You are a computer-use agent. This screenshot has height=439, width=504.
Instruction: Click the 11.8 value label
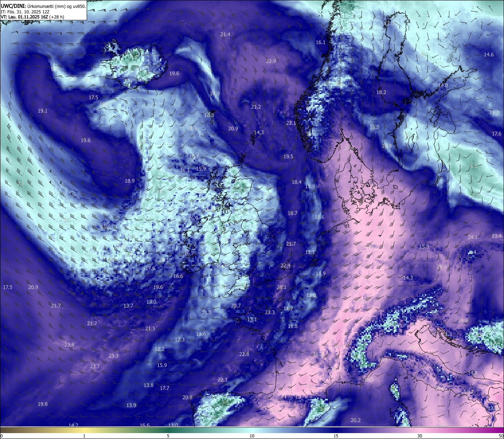point(293,326)
